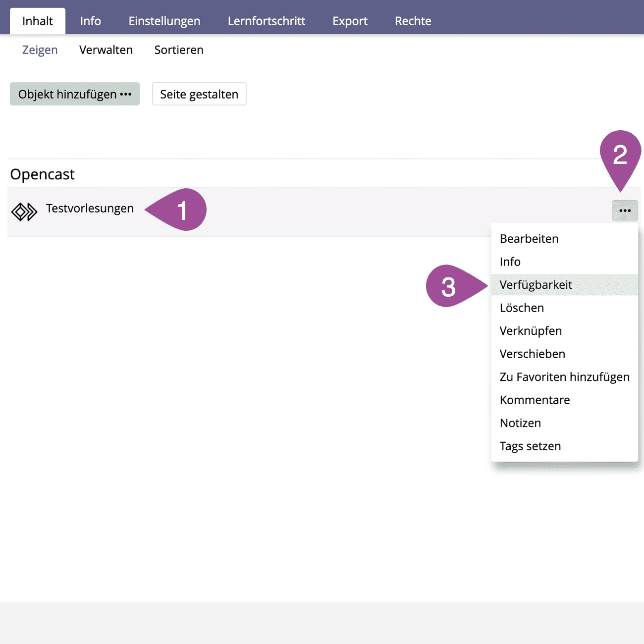
Task: Click the Opencast icon beside Testvorlesungen
Action: point(24,212)
